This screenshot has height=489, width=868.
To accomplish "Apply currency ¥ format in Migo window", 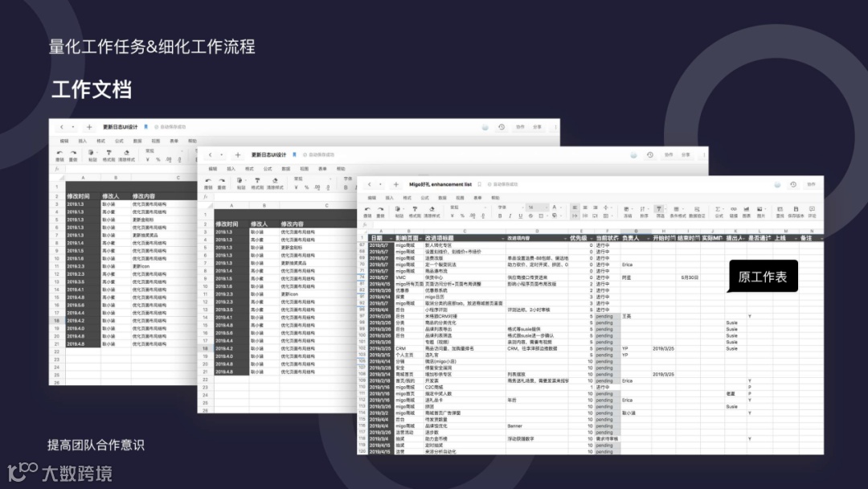I will click(452, 216).
